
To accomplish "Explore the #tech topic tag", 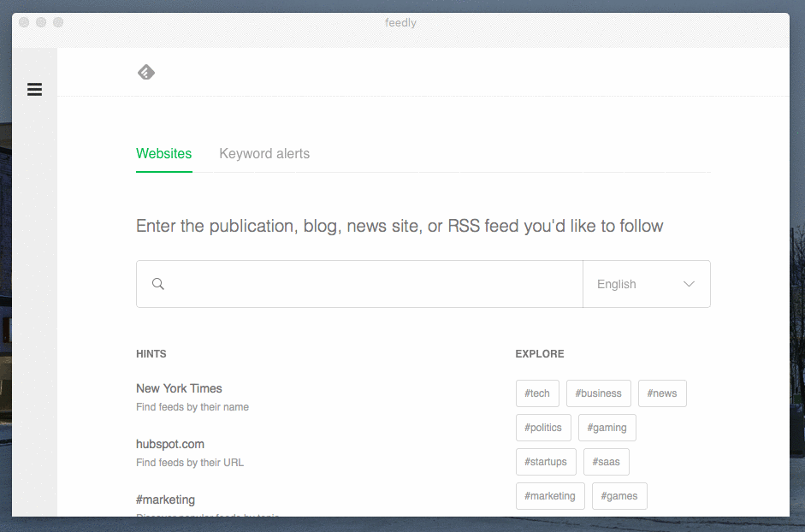I will coord(537,393).
